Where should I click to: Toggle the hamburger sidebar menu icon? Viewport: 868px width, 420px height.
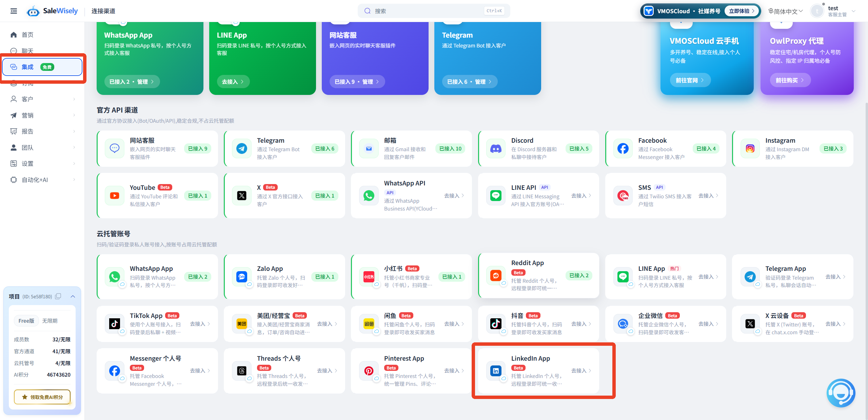[x=14, y=11]
